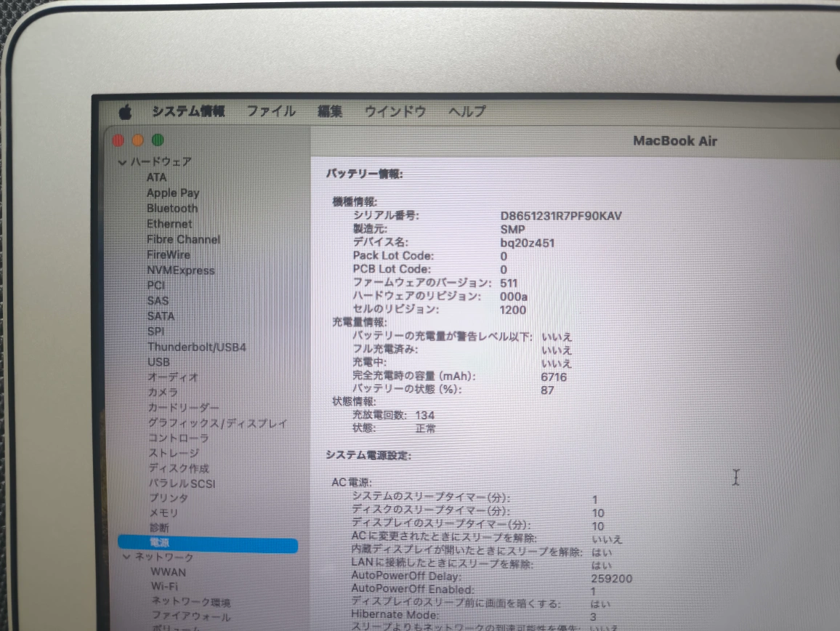840x631 pixels.
Task: Open the 編集 menu
Action: (x=329, y=111)
